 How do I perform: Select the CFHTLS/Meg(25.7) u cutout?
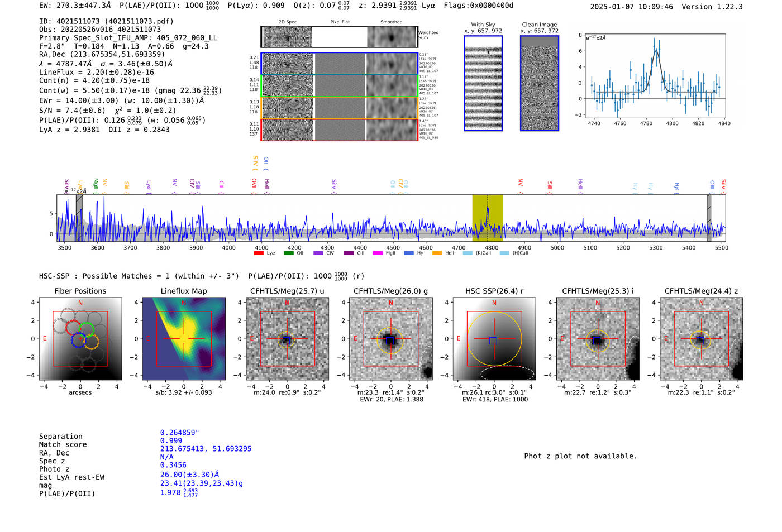pos(287,339)
